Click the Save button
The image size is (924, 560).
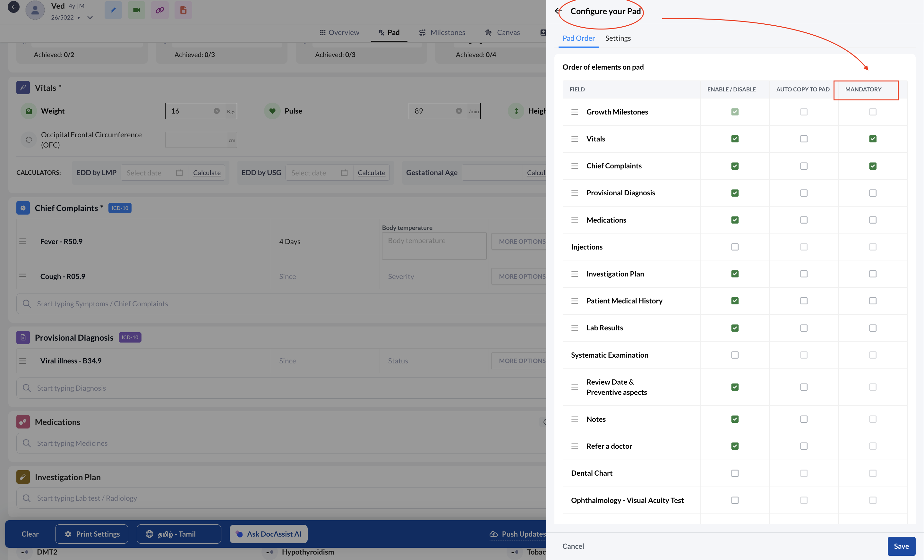click(901, 546)
